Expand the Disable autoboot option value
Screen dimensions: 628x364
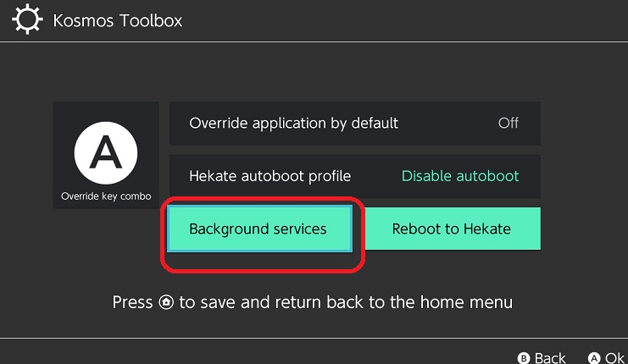[x=459, y=176]
